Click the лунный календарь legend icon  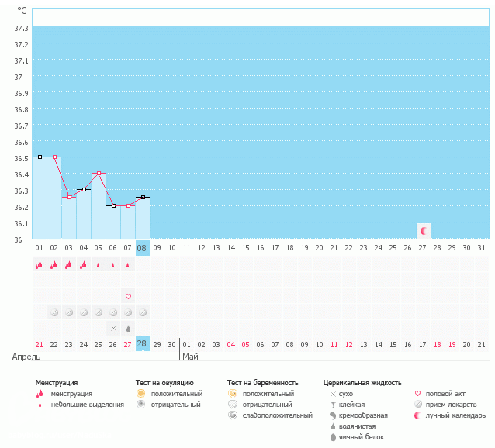click(x=420, y=415)
